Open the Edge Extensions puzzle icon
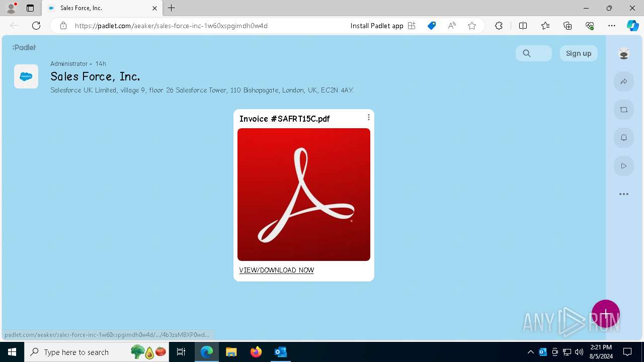This screenshot has height=362, width=644. click(x=499, y=26)
